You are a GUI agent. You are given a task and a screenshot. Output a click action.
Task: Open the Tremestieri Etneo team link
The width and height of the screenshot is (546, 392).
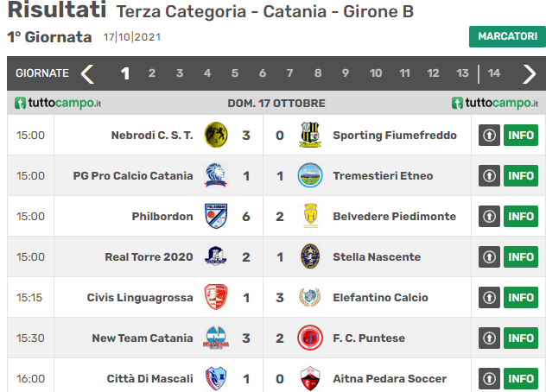(x=383, y=176)
